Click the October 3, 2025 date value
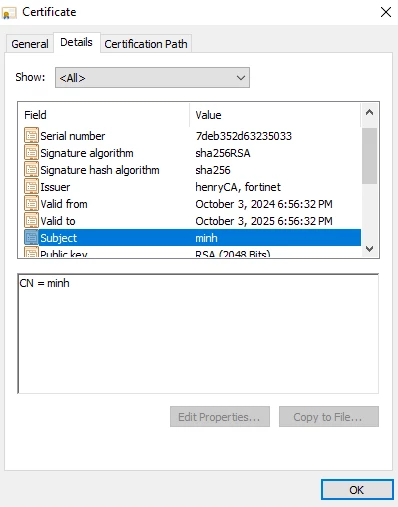Screen dimensions: 398x507 264,221
